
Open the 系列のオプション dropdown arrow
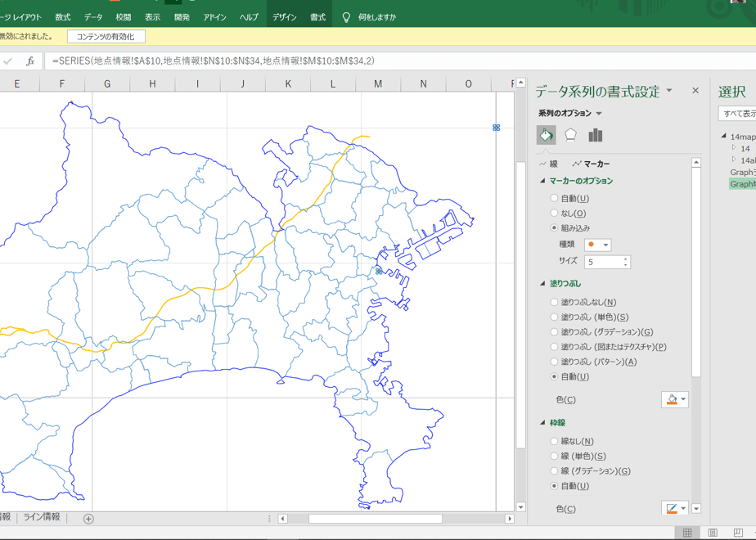point(599,114)
